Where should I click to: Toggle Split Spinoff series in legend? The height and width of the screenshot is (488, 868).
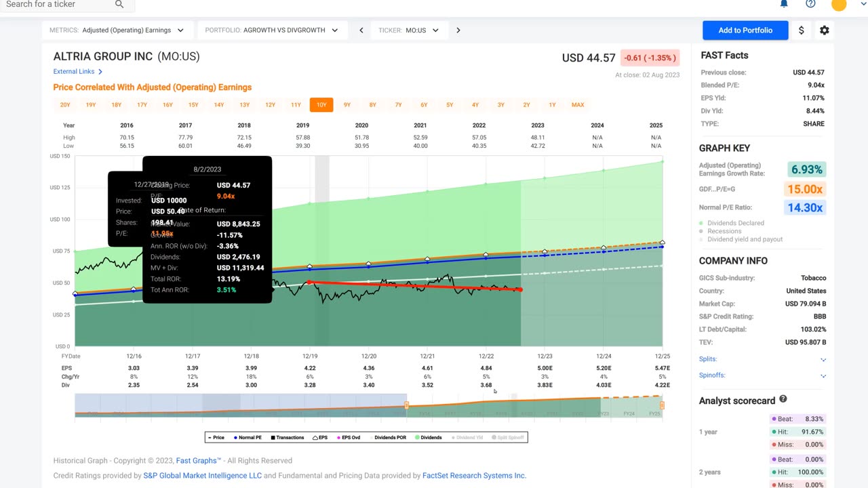pos(508,438)
